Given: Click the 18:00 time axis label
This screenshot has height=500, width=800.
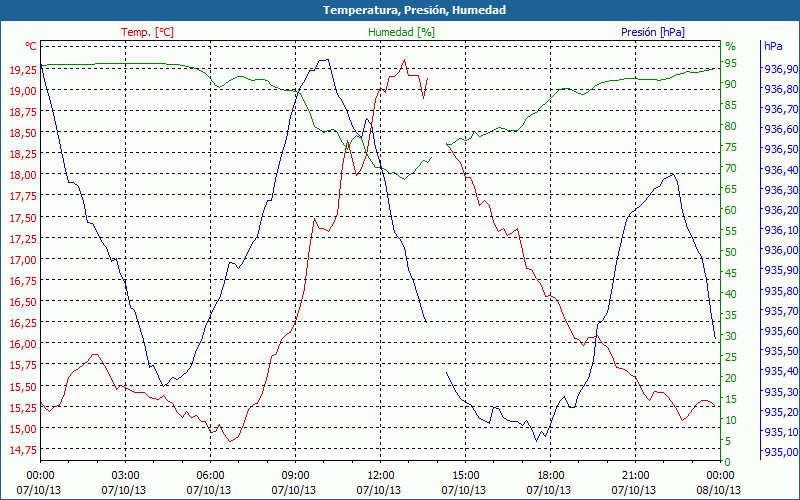Looking at the screenshot, I should point(550,476).
